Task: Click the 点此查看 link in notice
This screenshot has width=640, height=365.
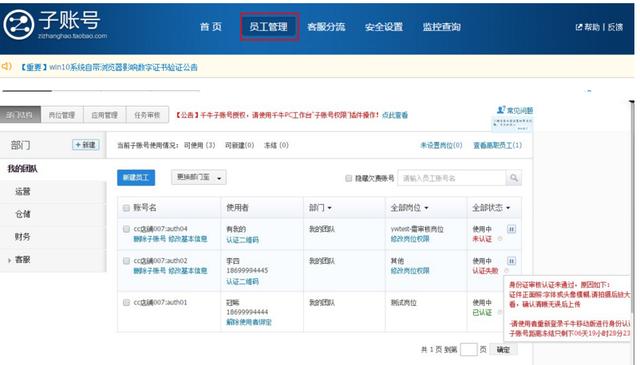Action: 395,115
